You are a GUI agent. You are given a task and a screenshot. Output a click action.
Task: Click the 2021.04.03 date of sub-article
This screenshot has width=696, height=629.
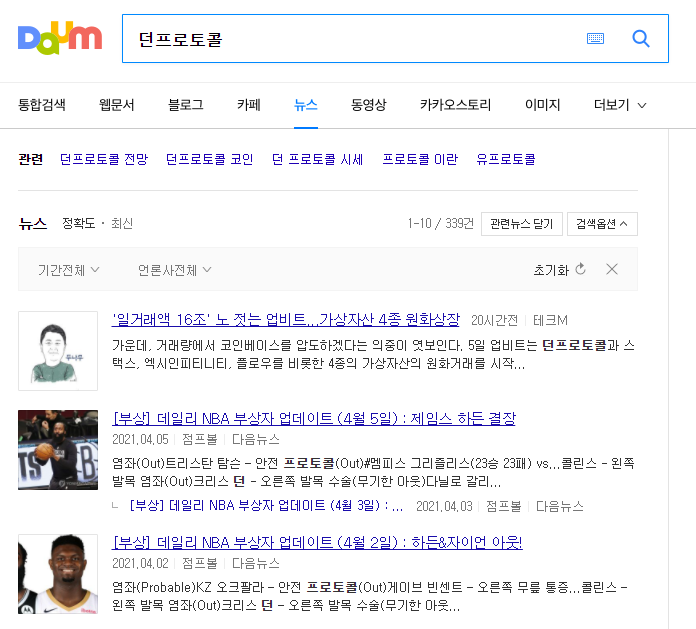click(x=444, y=506)
